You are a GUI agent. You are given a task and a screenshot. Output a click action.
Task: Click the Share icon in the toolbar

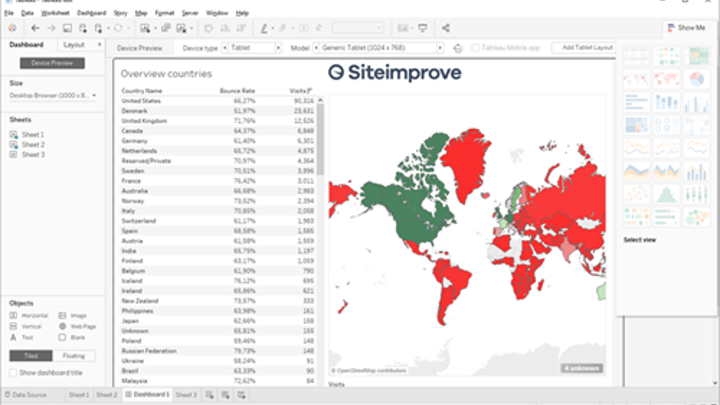point(445,28)
